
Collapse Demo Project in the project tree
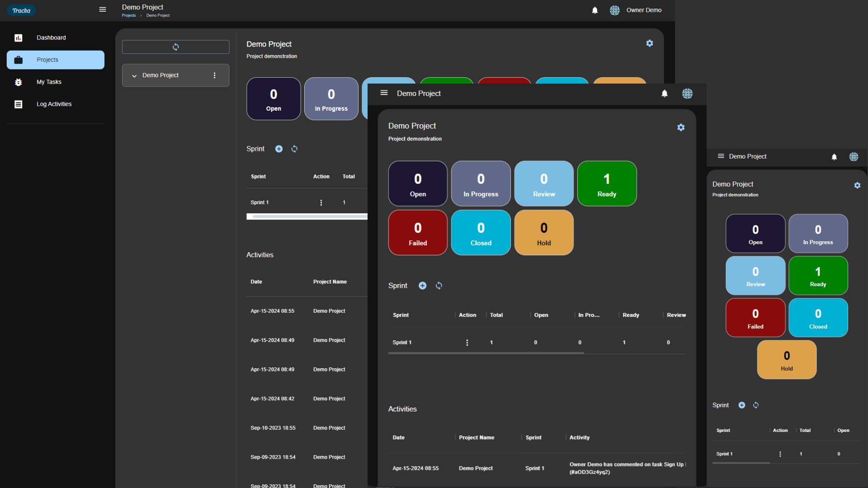coord(134,75)
